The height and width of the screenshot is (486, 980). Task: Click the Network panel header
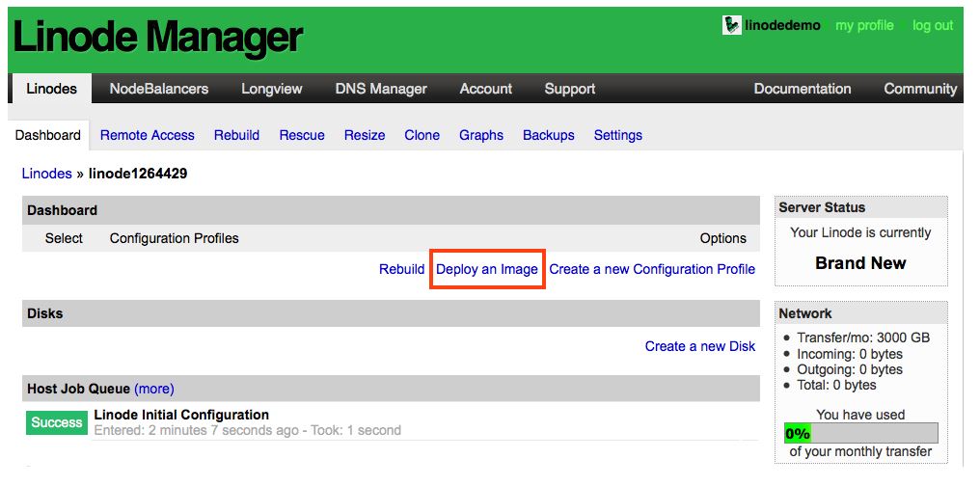(860, 313)
